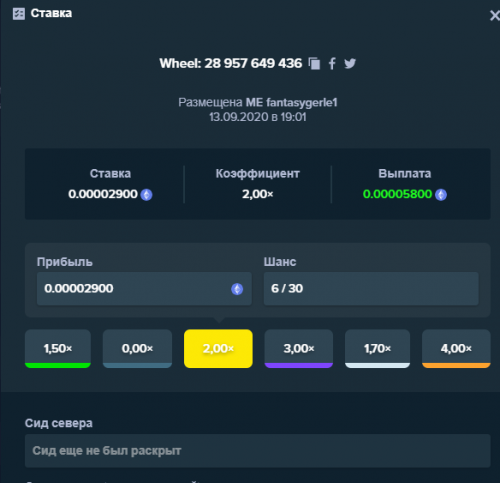The image size is (500, 483).
Task: Select the highlighted 2,00× yellow multiplier
Action: [218, 349]
